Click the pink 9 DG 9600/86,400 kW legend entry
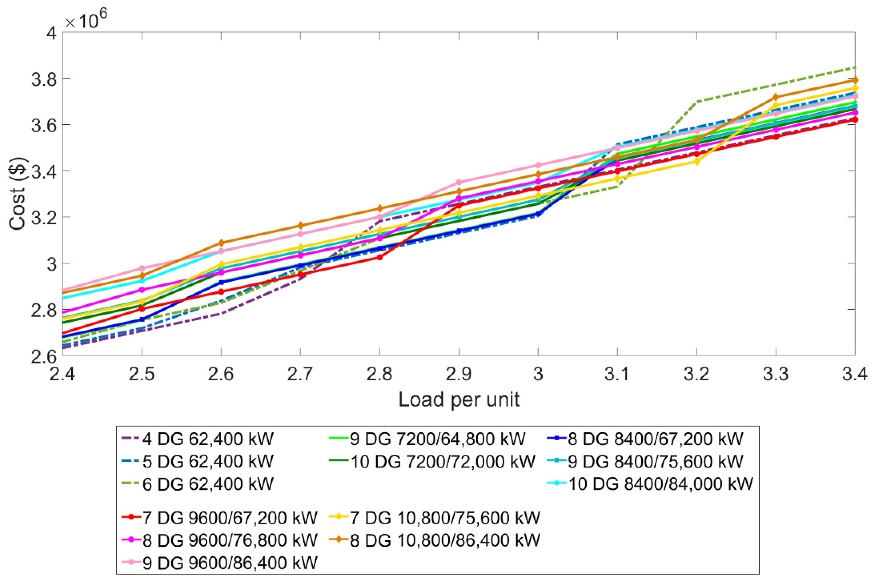This screenshot has width=875, height=588. pyautogui.click(x=230, y=563)
